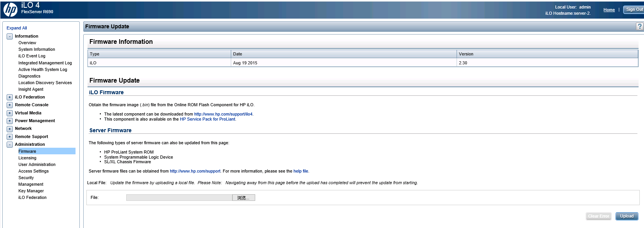Expand the Virtual Media section
This screenshot has height=228, width=644.
click(x=10, y=113)
